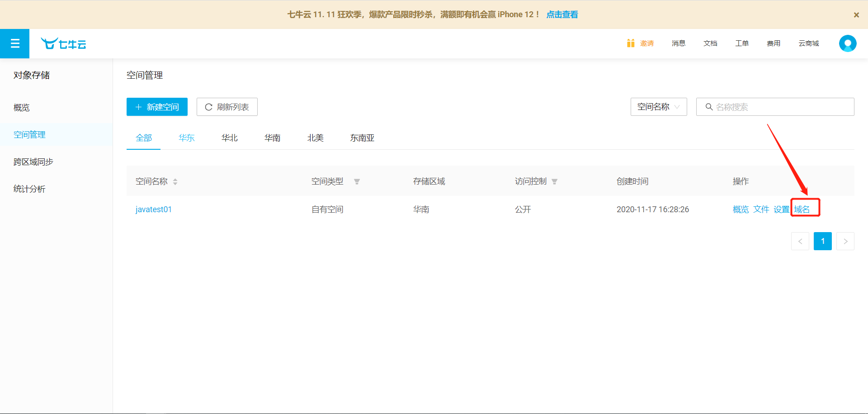Open the 费用 top menu
The height and width of the screenshot is (414, 868).
(774, 43)
